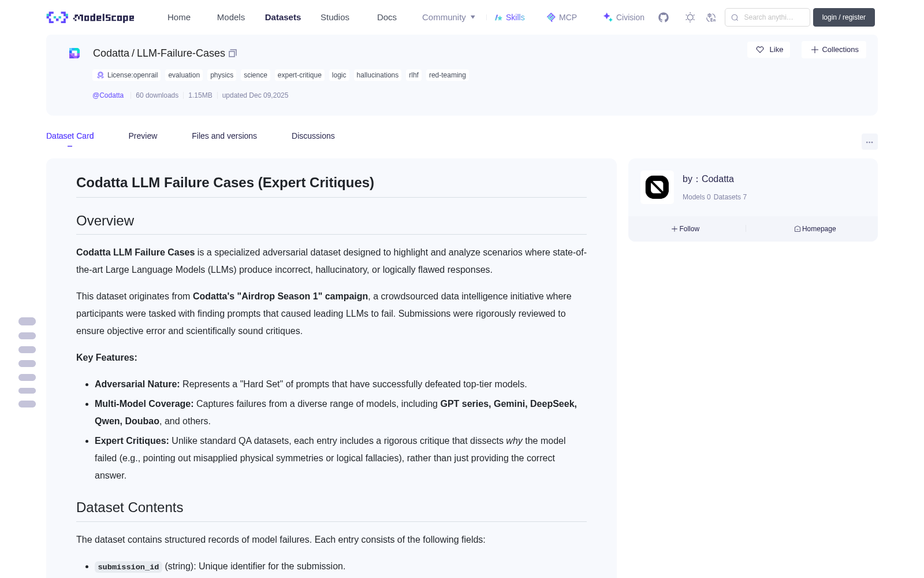Switch to the Preview tab

pos(143,136)
